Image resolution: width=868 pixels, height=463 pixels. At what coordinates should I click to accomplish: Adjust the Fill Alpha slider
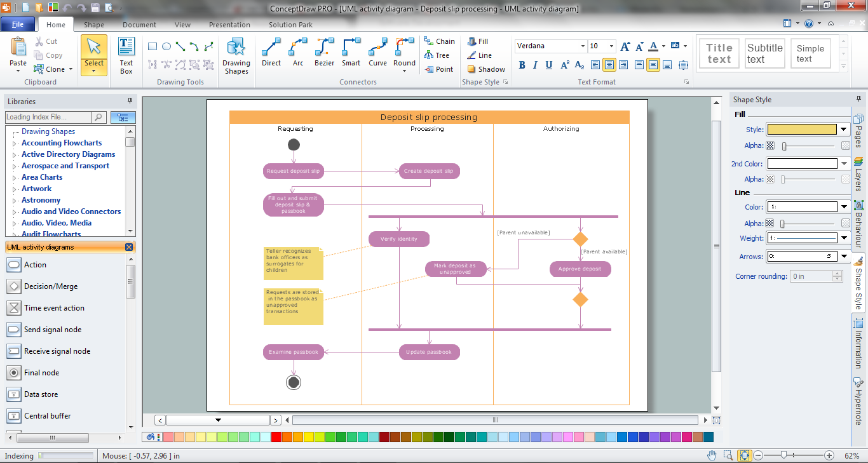(x=784, y=146)
